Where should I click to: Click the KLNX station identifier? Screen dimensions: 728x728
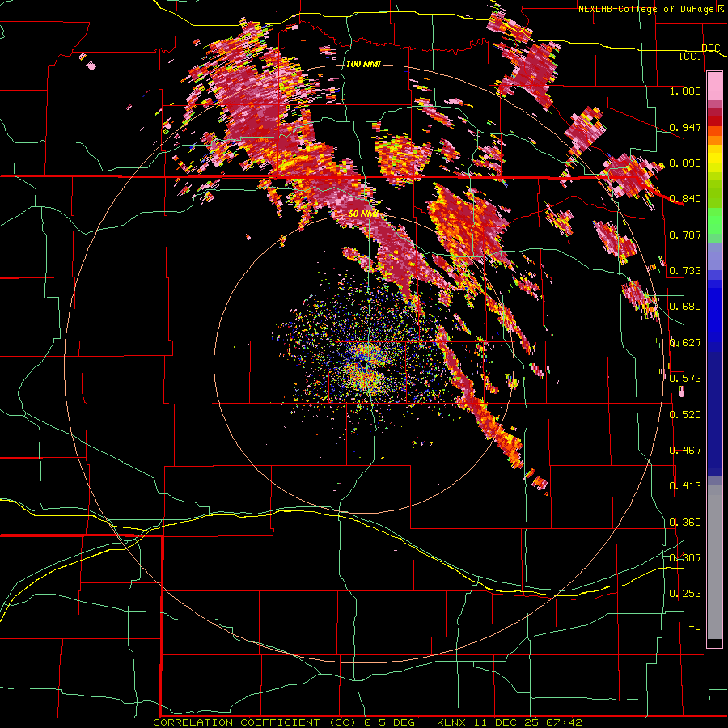click(451, 722)
